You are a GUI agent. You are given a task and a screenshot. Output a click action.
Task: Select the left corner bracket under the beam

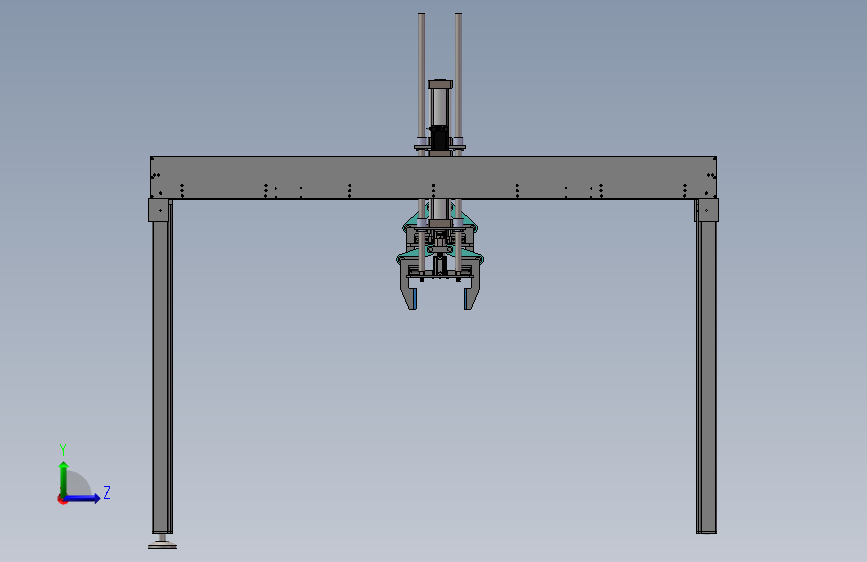pos(159,210)
